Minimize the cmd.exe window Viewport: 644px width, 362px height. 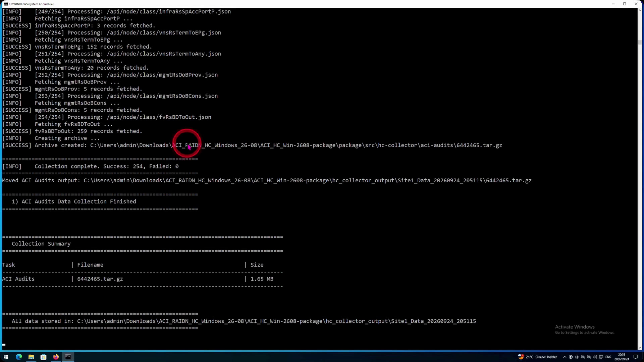point(613,4)
